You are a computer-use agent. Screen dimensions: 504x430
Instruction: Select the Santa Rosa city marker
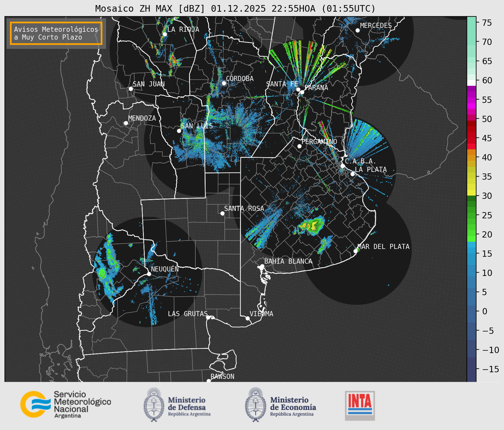click(222, 214)
